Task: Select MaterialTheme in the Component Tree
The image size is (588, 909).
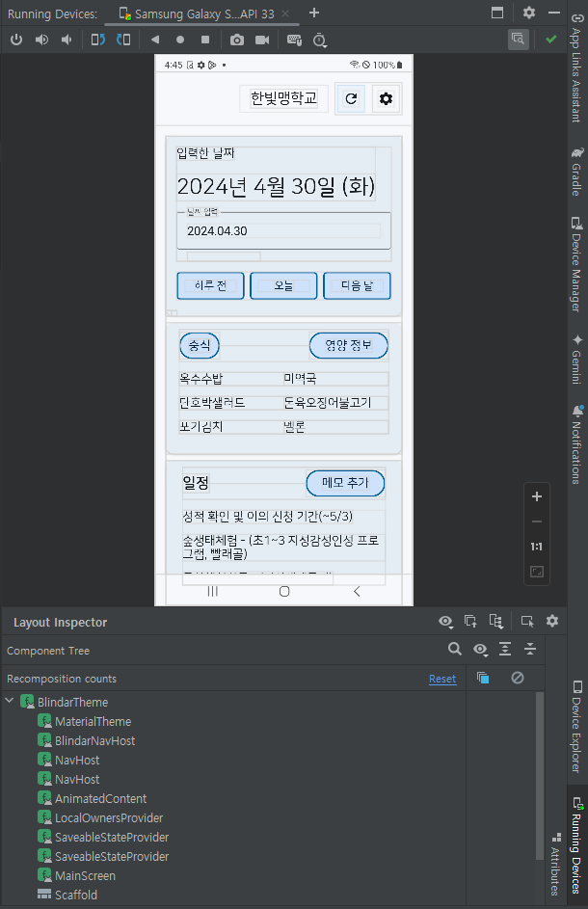Action: [93, 722]
